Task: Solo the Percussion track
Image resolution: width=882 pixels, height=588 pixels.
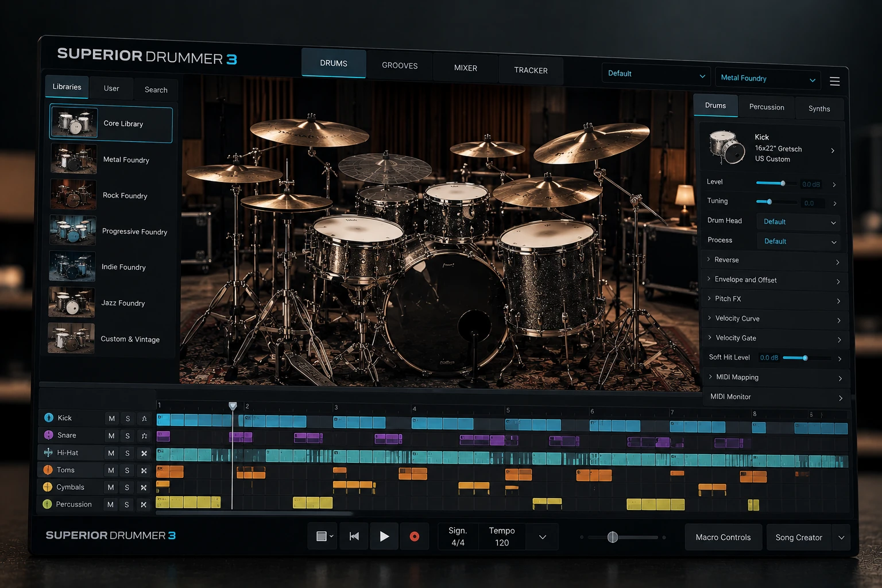Action: pos(127,505)
